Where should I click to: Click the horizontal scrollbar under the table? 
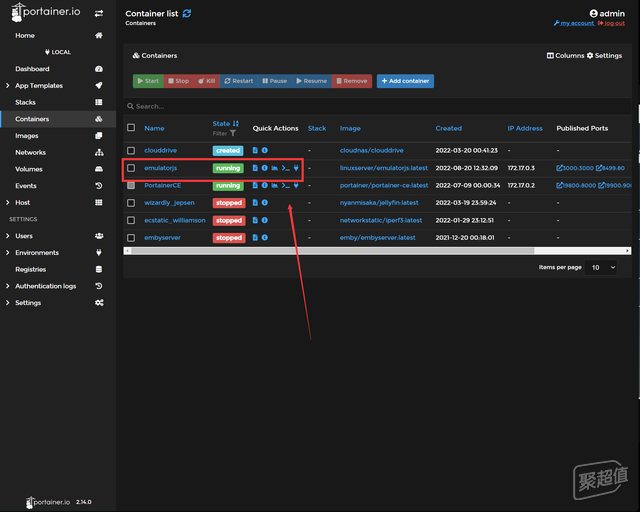[x=332, y=251]
